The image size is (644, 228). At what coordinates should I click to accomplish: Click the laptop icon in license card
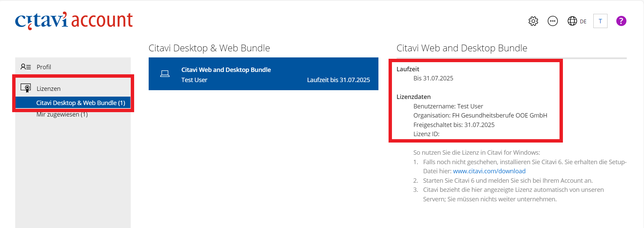click(165, 74)
